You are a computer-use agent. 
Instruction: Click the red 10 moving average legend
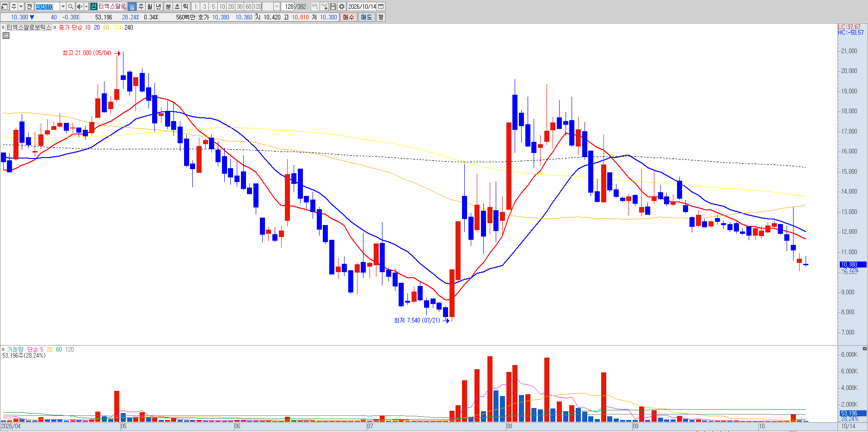(87, 27)
